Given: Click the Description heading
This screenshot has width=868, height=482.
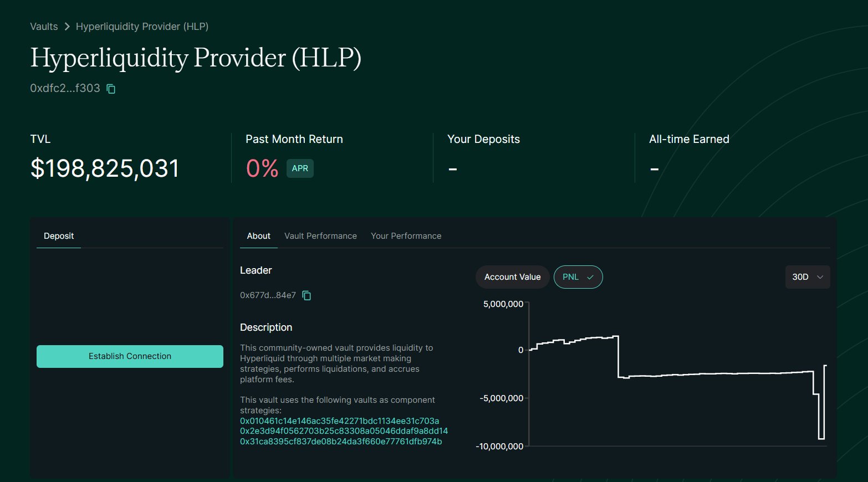Looking at the screenshot, I should (266, 327).
